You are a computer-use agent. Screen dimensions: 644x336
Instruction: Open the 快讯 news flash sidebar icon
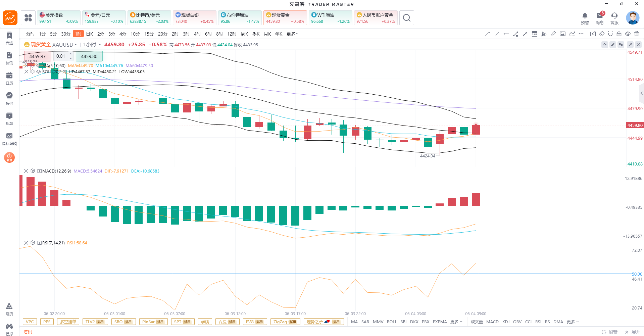tap(9, 58)
